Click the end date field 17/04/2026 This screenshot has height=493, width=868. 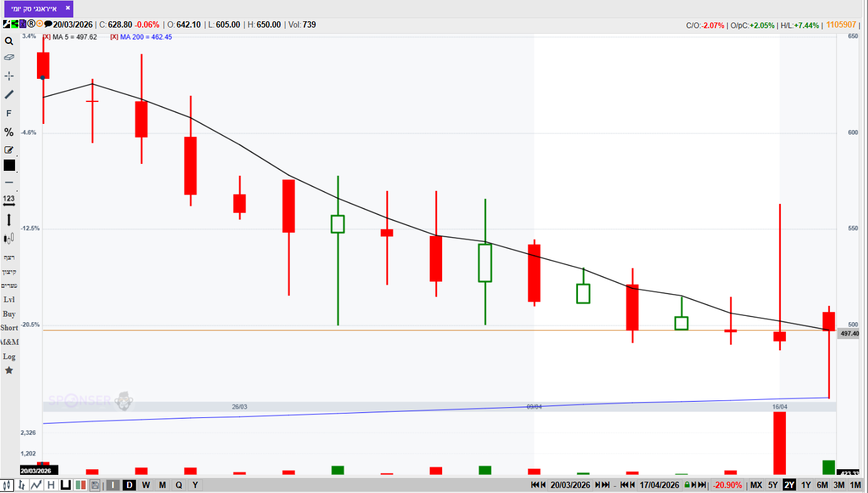tap(659, 485)
